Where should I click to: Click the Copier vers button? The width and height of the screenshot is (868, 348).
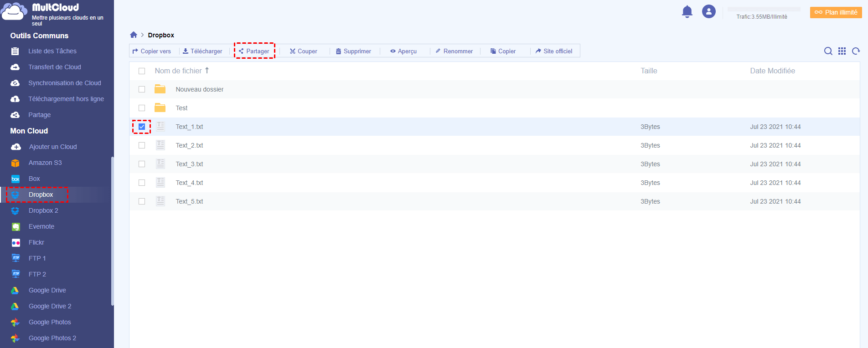tap(152, 51)
